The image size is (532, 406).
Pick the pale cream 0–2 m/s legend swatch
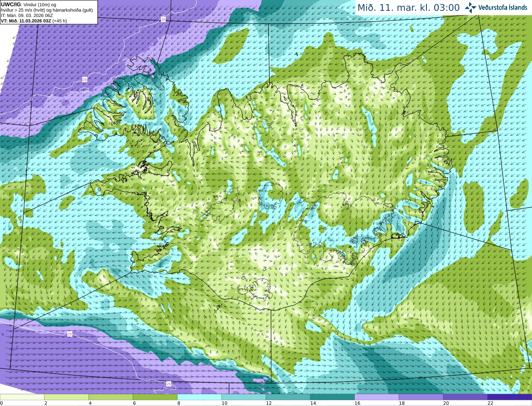pyautogui.click(x=22, y=397)
